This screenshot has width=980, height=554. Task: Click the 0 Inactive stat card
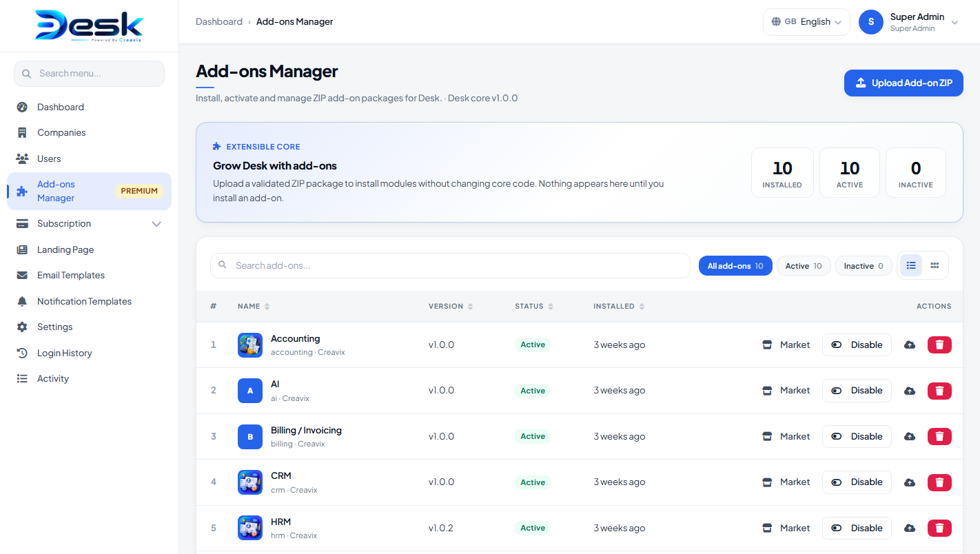click(x=916, y=173)
